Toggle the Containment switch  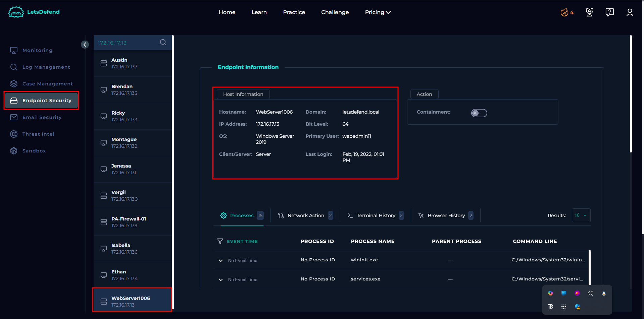(479, 113)
